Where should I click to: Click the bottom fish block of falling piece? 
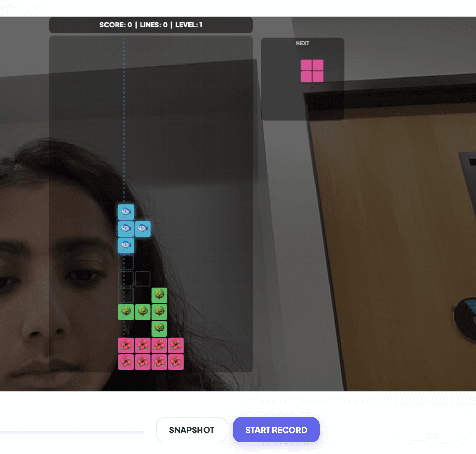pos(126,245)
